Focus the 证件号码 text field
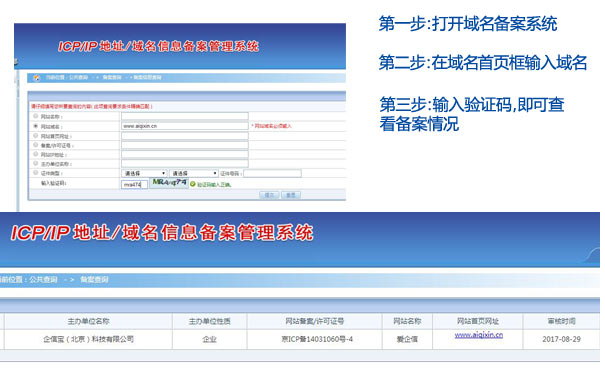The width and height of the screenshot is (605, 375). [272, 173]
